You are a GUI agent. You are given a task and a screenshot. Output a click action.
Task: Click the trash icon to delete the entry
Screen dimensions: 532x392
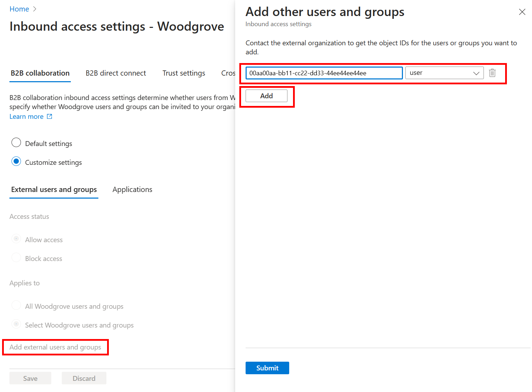pos(492,73)
